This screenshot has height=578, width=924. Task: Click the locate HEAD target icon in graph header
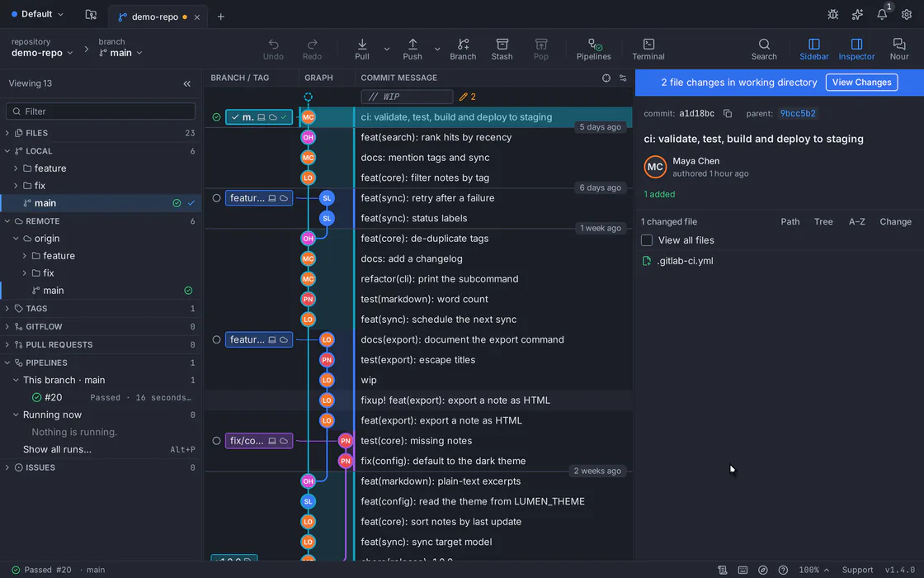(606, 78)
